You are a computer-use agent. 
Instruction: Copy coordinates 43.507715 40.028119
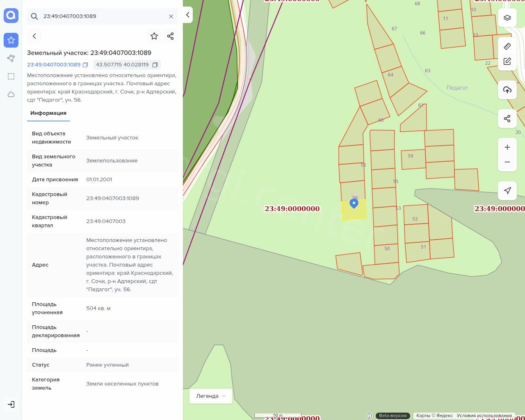[155, 65]
